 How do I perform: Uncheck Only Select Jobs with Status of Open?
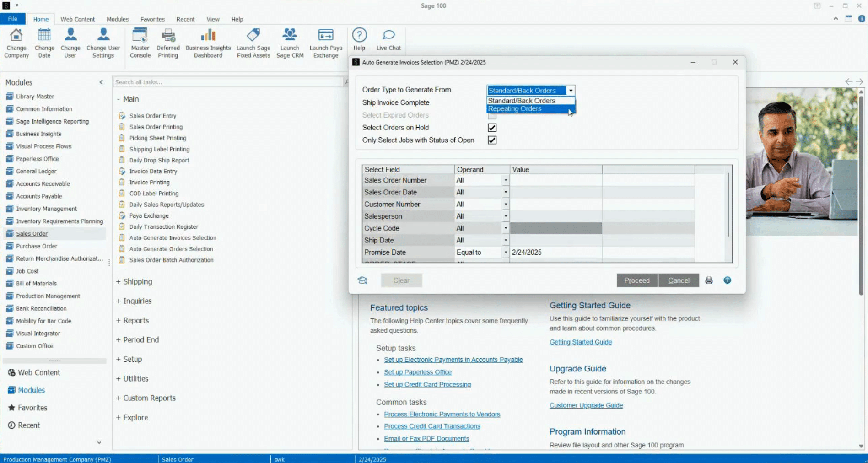tap(492, 140)
